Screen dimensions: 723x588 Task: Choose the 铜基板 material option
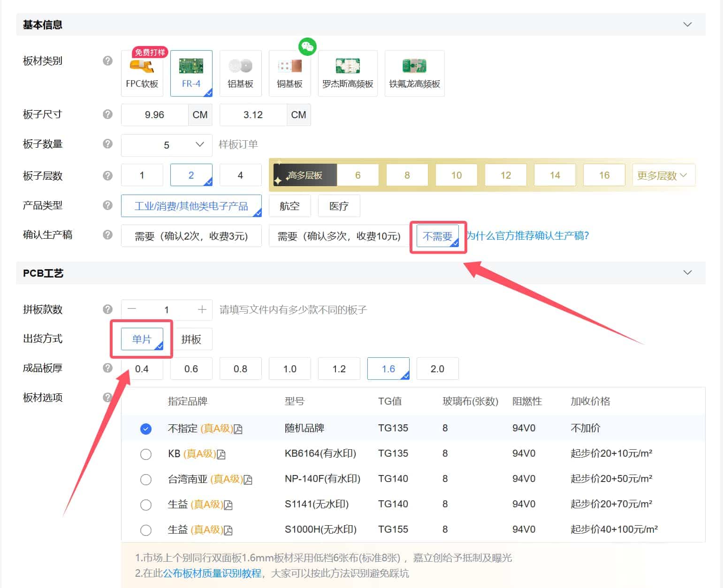pyautogui.click(x=289, y=73)
